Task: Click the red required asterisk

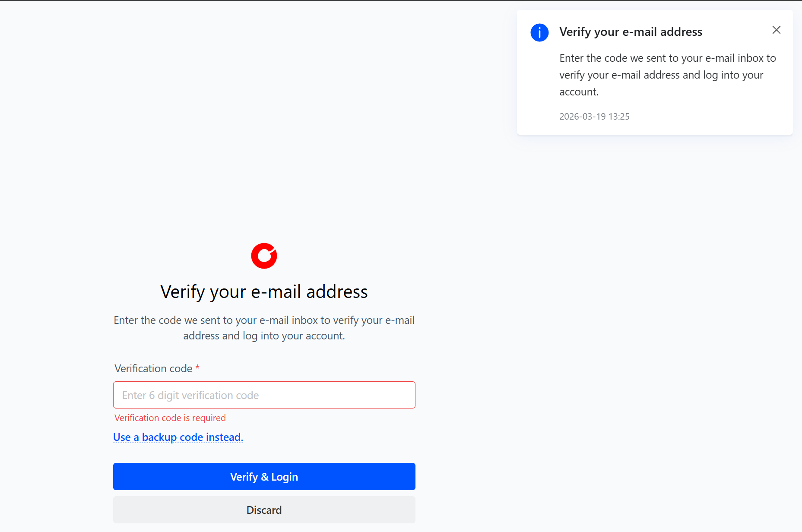Action: pos(197,368)
